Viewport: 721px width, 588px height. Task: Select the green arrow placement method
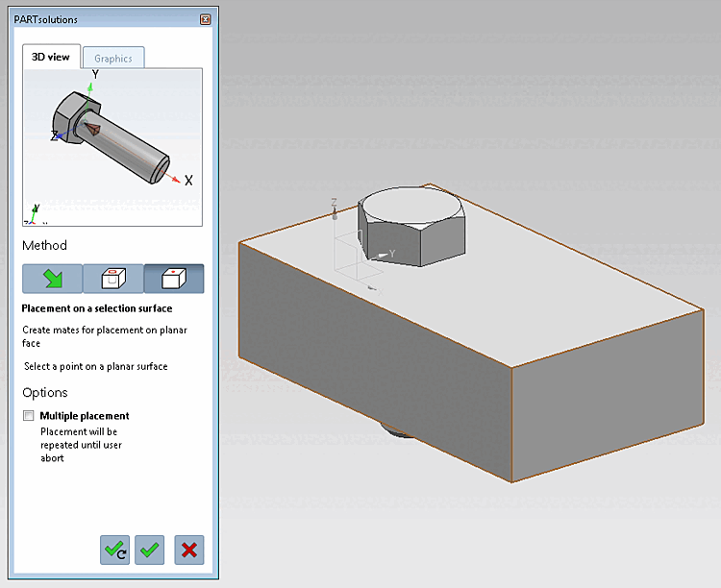53,279
